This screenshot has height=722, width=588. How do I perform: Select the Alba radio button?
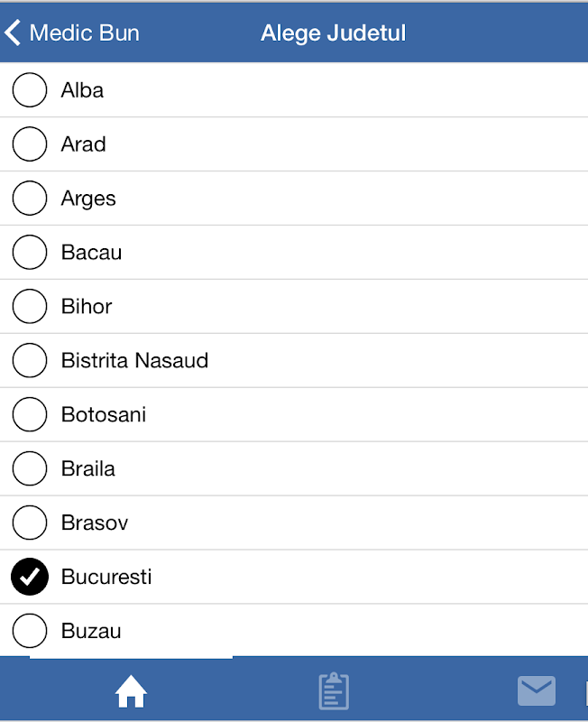click(x=30, y=90)
